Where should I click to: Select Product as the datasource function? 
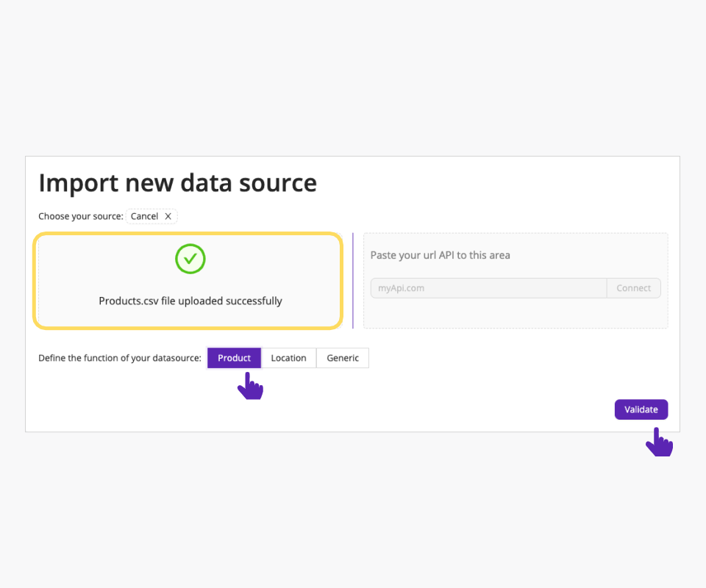click(x=234, y=358)
